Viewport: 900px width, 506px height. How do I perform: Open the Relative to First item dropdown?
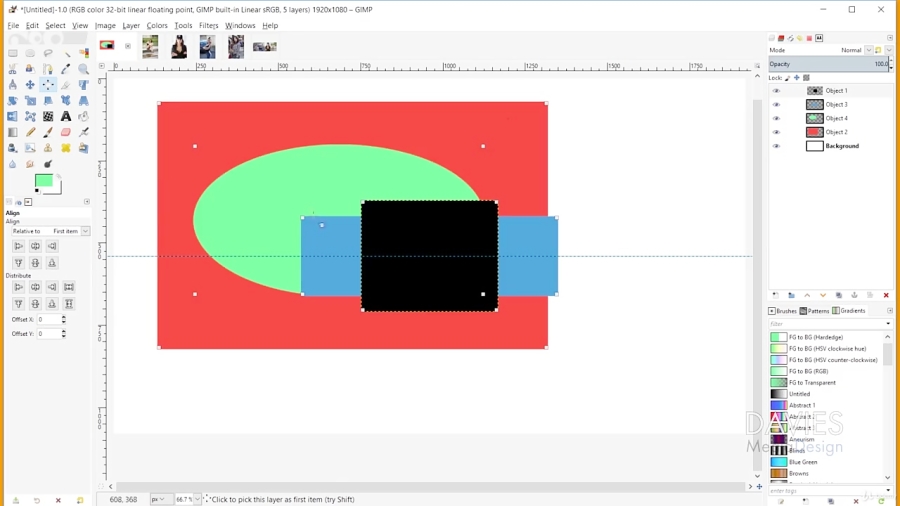click(x=51, y=231)
